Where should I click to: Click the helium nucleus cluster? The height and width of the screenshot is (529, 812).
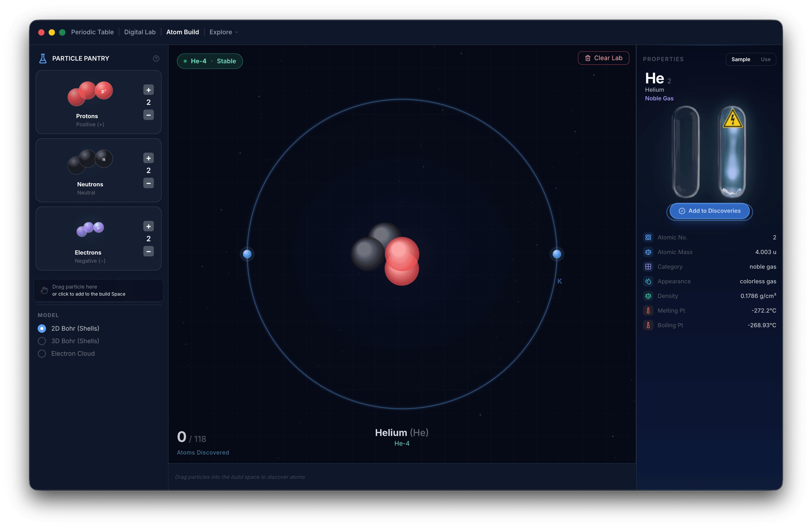pyautogui.click(x=385, y=254)
